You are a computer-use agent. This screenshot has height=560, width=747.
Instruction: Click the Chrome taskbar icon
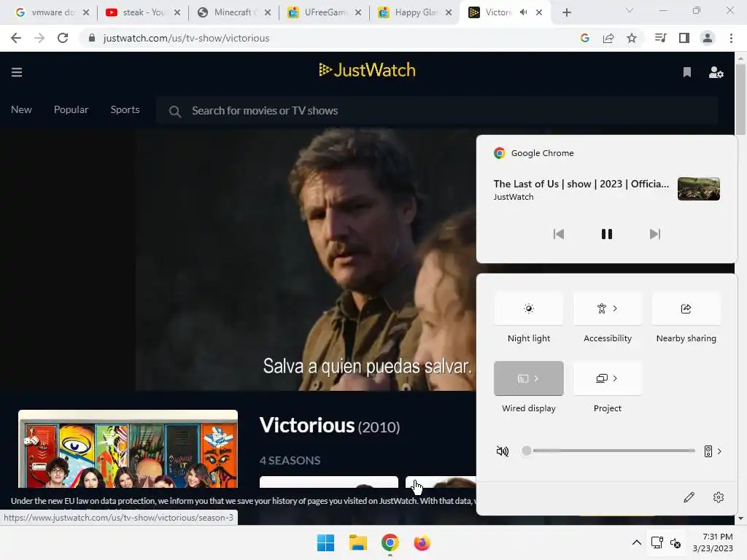tap(390, 542)
